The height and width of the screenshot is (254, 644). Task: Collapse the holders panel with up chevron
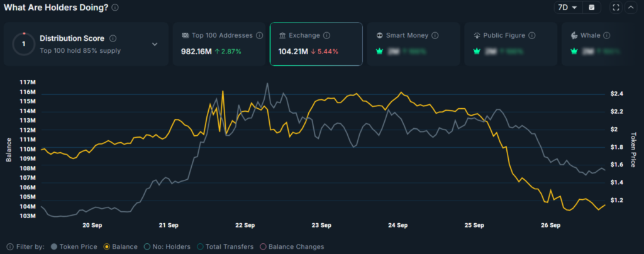pyautogui.click(x=631, y=8)
